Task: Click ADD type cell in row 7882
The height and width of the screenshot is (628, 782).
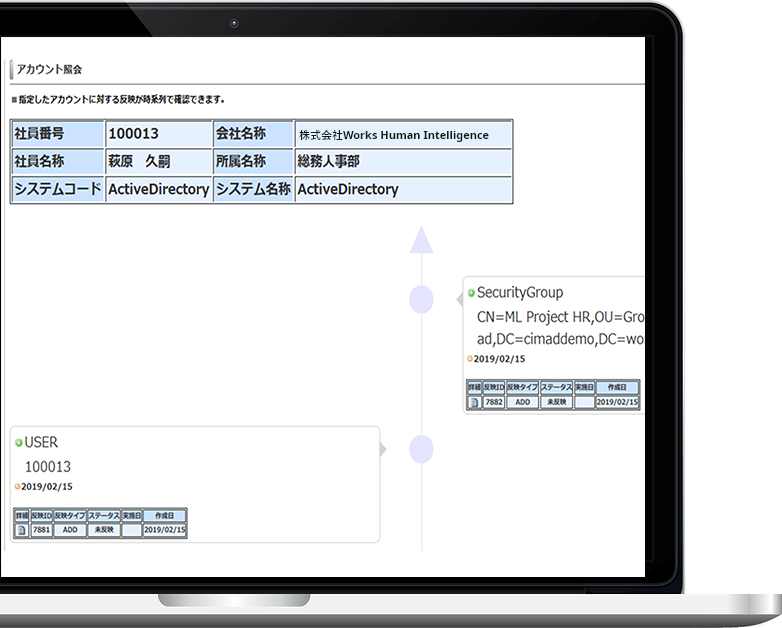Action: click(x=522, y=402)
